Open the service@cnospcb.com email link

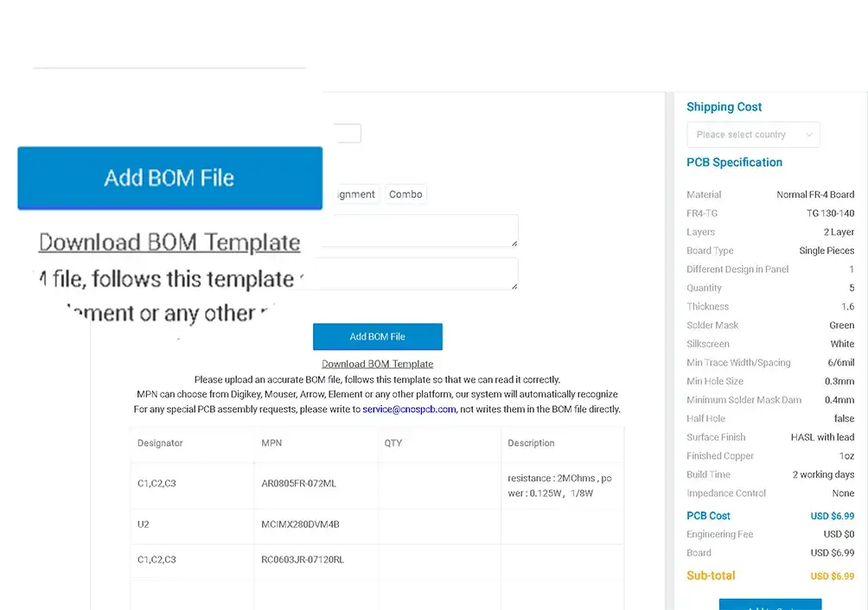pos(409,409)
